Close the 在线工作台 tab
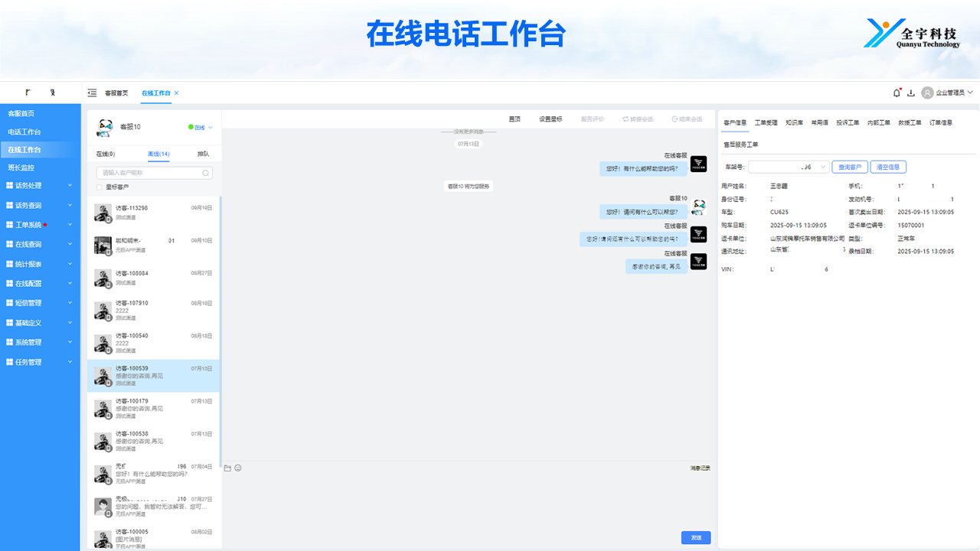Viewport: 980px width, 551px height. coord(176,93)
